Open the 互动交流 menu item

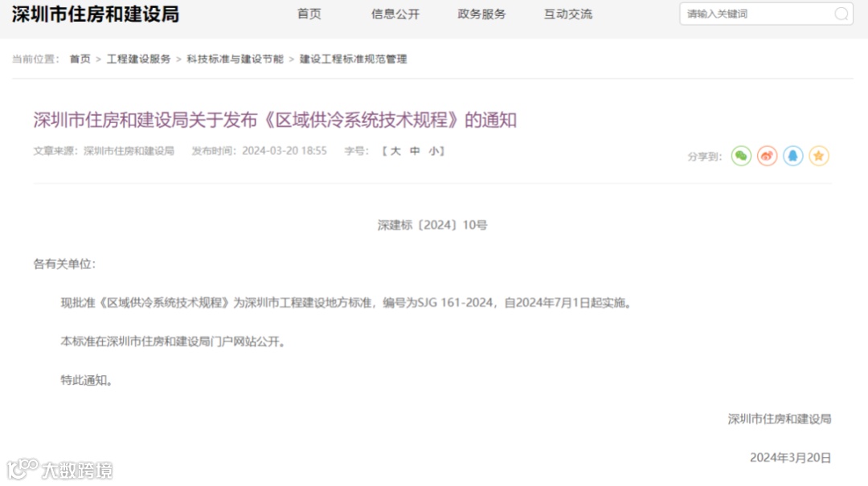568,14
